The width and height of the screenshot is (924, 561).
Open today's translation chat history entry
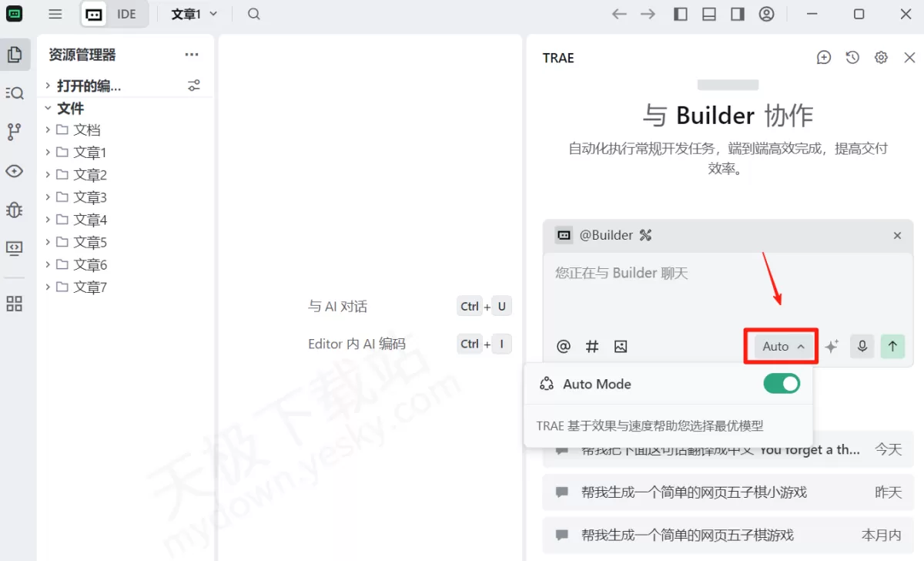(x=728, y=449)
